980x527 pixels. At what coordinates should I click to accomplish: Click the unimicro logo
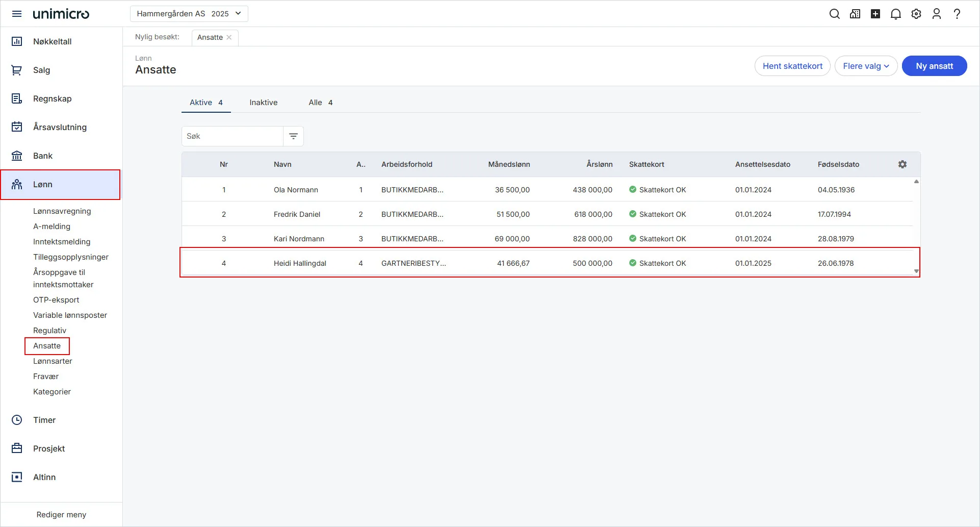61,14
